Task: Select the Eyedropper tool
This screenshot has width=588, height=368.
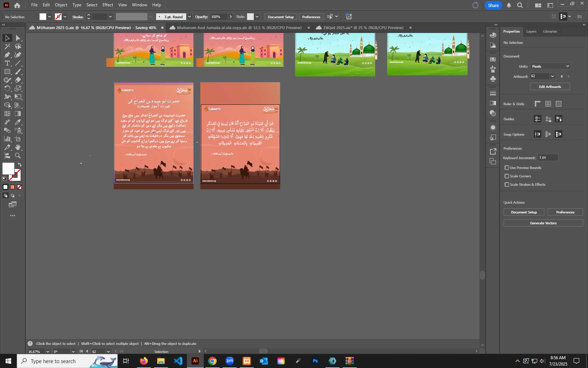Action: tap(18, 122)
